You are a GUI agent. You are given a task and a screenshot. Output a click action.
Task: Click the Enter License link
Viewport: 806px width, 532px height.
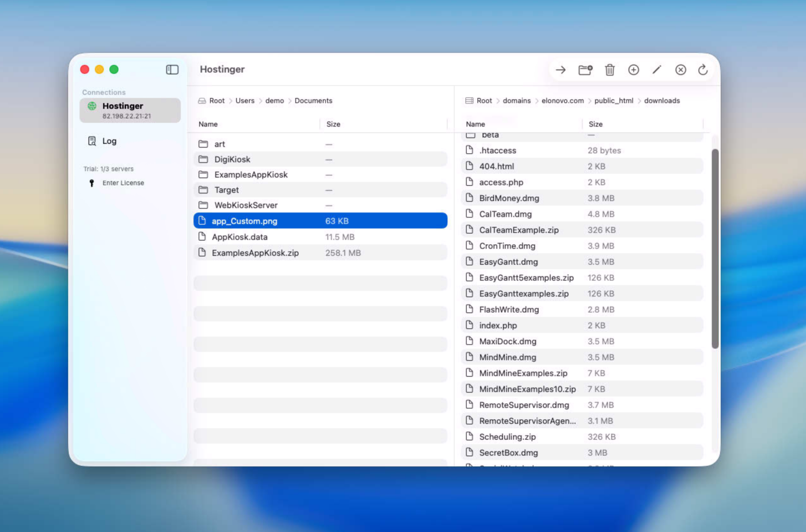click(x=123, y=183)
